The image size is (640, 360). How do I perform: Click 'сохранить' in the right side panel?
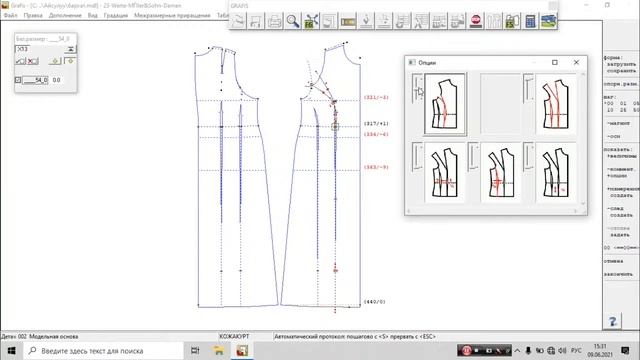pyautogui.click(x=621, y=71)
